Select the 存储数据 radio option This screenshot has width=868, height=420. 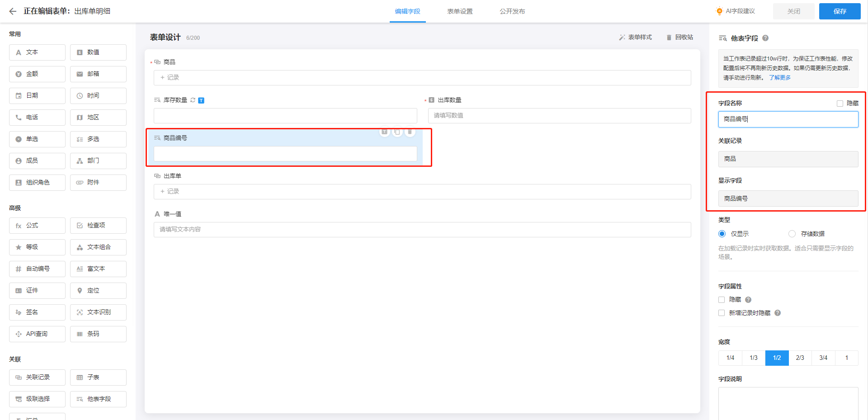[x=792, y=234]
